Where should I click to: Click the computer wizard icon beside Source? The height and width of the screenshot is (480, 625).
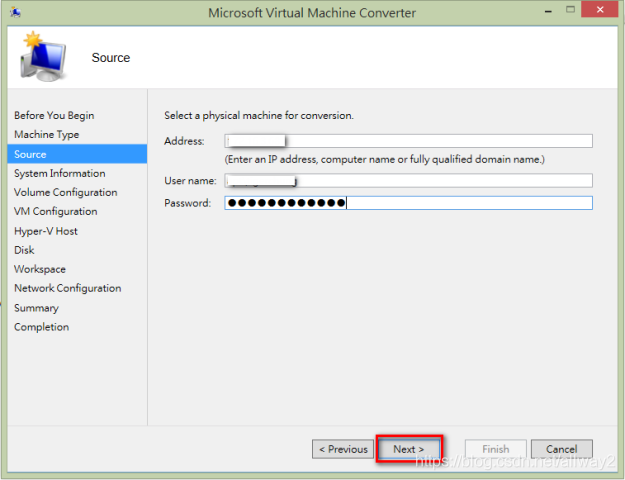(43, 57)
